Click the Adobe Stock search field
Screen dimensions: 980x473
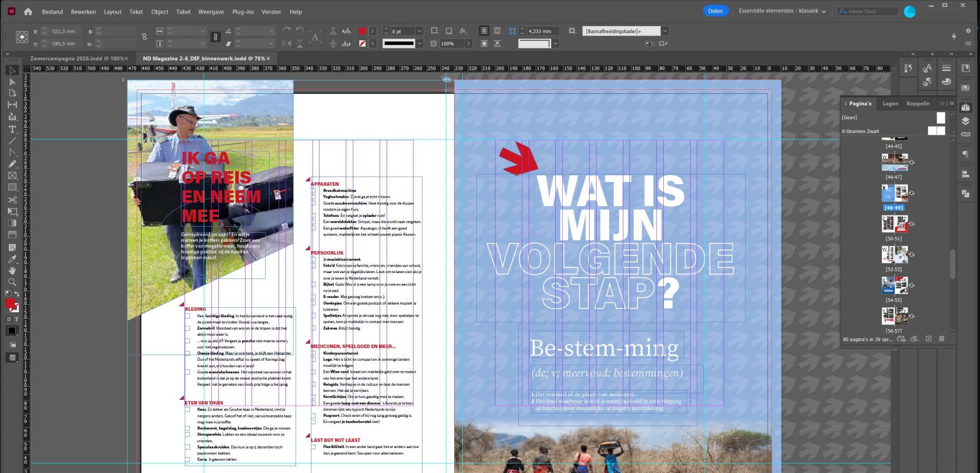868,11
